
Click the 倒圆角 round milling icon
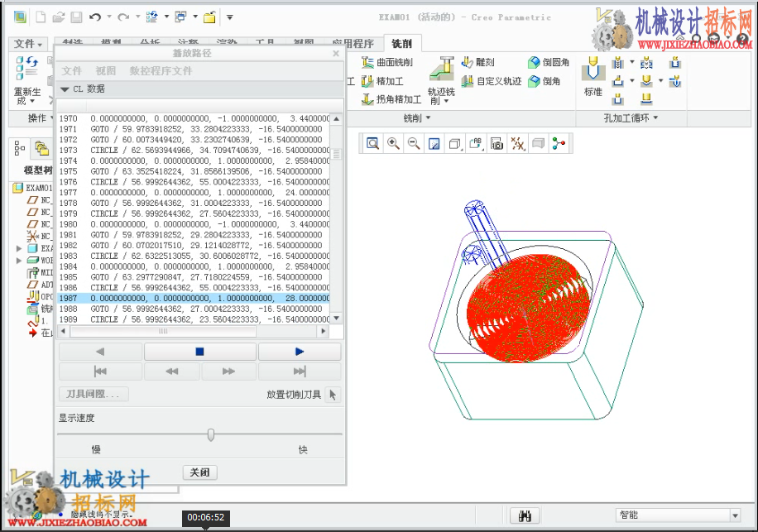point(549,62)
